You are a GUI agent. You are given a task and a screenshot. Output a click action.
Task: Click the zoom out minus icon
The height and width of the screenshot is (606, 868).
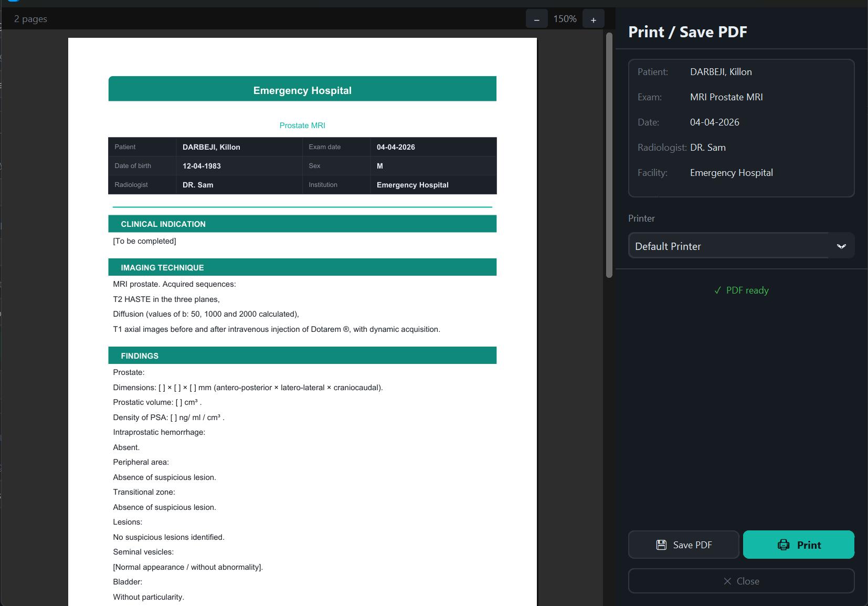[536, 18]
